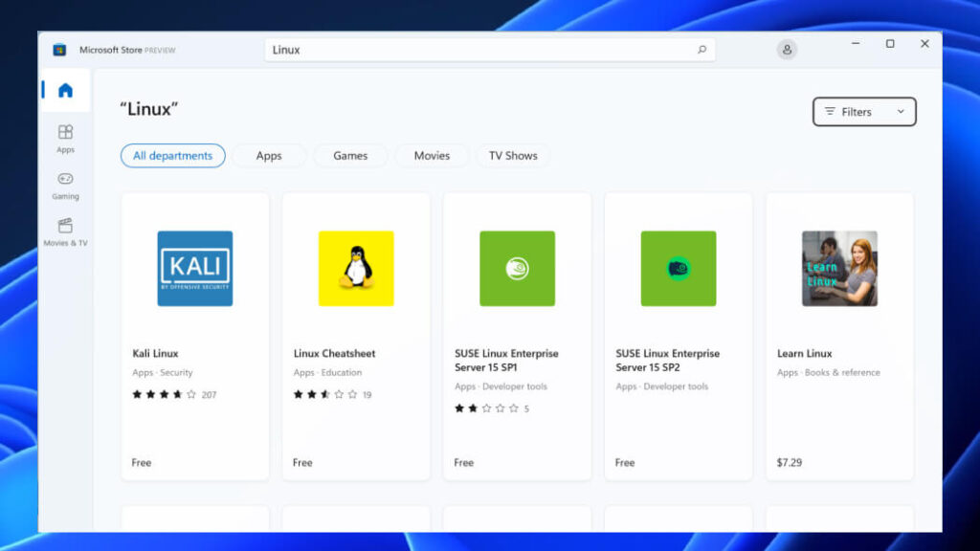Click the $7.29 price on Learn Linux
The height and width of the screenshot is (551, 980).
coord(789,463)
